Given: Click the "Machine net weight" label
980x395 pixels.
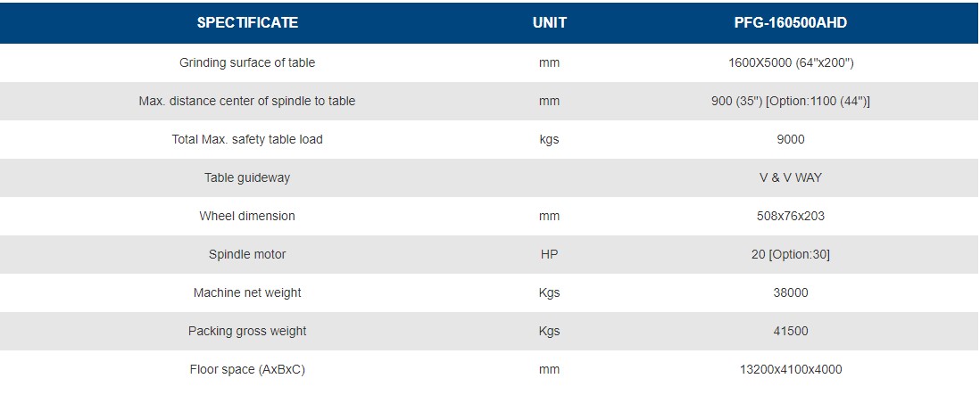Looking at the screenshot, I should [247, 293].
